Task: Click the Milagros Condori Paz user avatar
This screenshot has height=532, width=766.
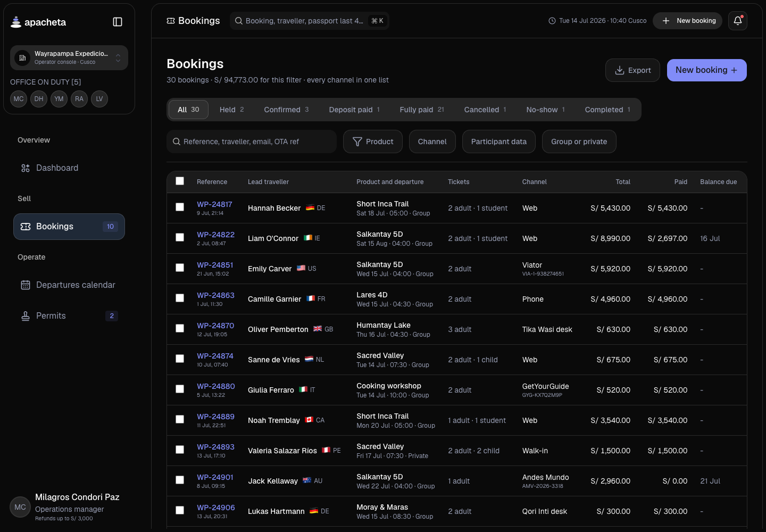Action: (20, 507)
